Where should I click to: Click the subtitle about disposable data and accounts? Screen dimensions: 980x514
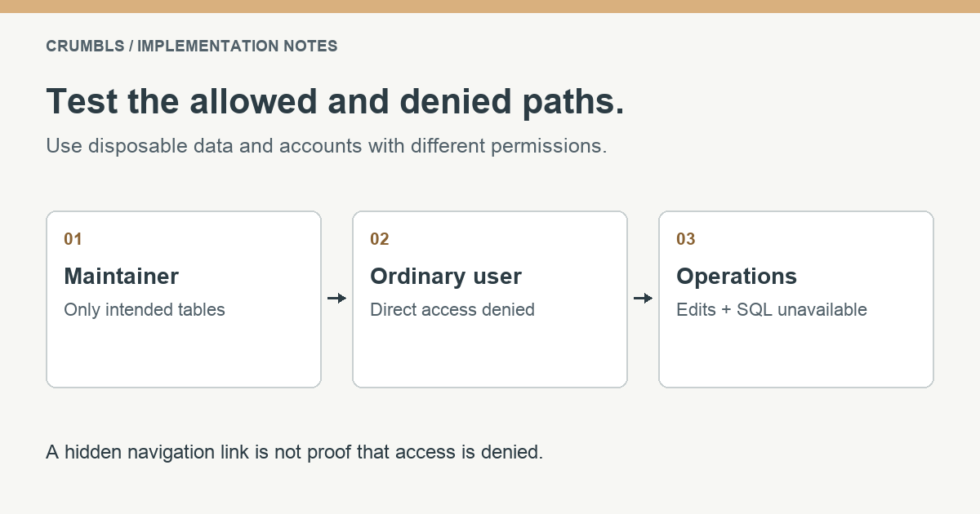tap(327, 147)
